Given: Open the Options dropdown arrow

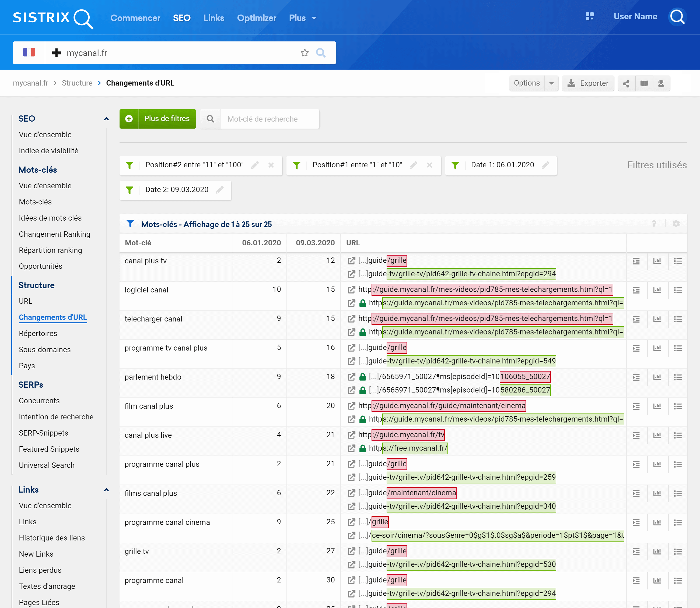Looking at the screenshot, I should point(551,83).
